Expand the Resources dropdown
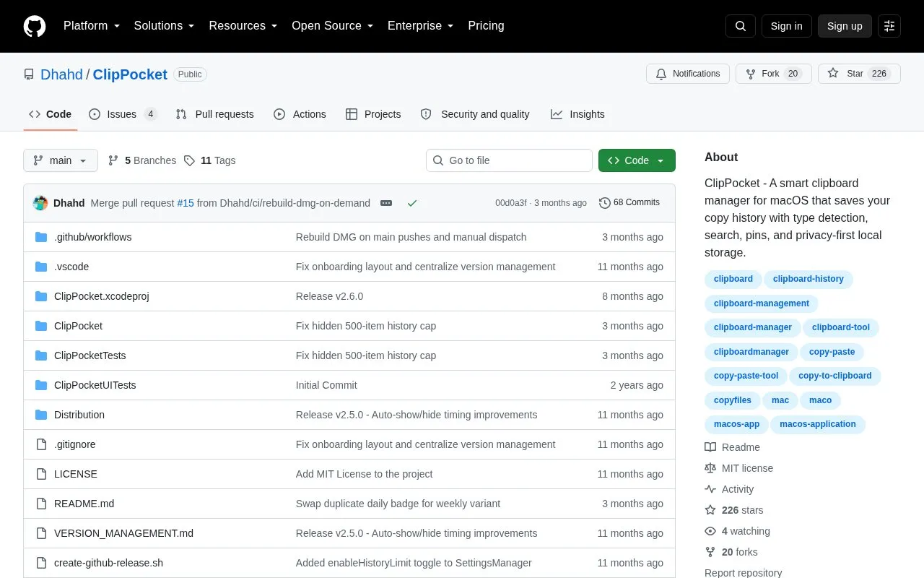 click(243, 26)
